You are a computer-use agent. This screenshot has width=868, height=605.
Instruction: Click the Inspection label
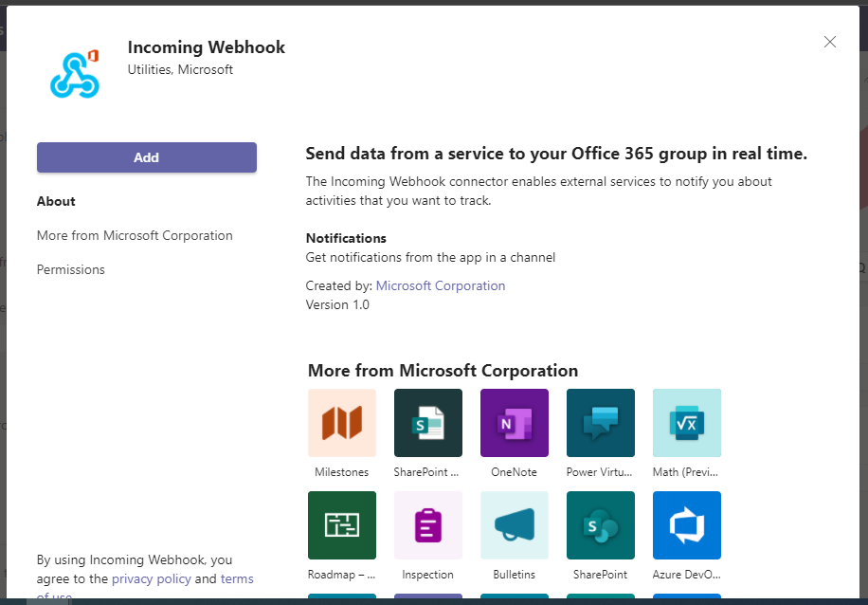[428, 575]
